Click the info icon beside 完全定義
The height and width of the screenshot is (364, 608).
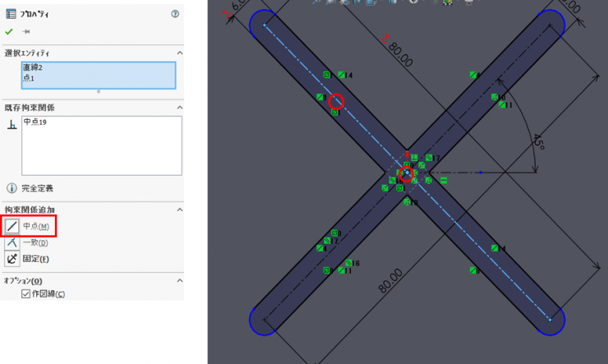(x=12, y=188)
